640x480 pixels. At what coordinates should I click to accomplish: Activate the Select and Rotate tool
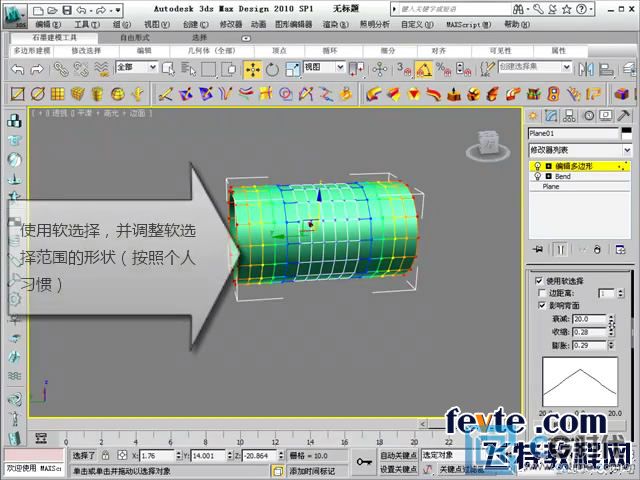pos(272,69)
